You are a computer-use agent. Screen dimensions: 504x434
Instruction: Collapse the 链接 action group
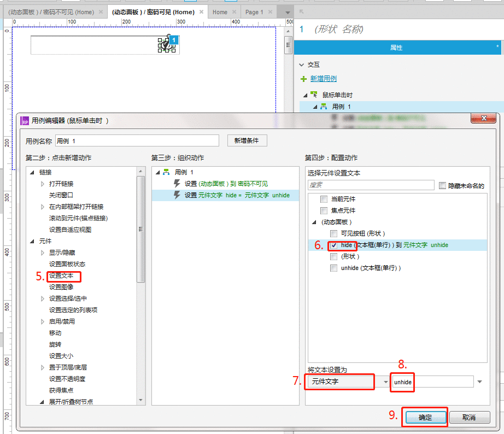coord(32,173)
